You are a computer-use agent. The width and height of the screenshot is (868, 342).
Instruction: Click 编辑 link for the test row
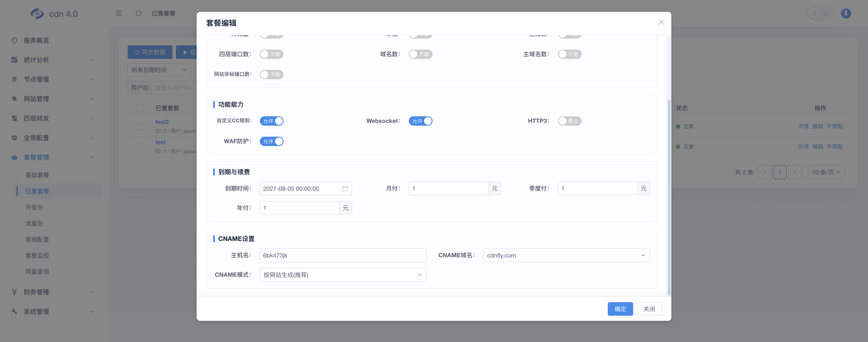tap(818, 147)
